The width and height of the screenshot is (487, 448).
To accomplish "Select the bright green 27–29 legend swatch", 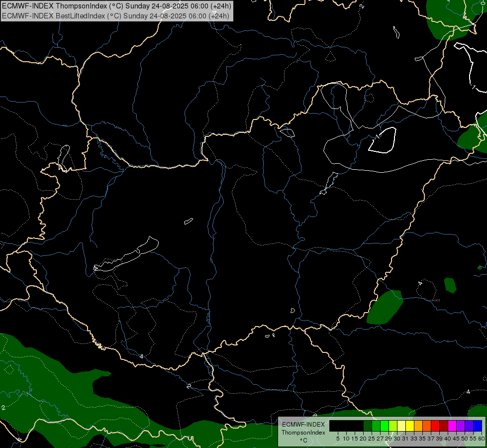I will point(385,426).
